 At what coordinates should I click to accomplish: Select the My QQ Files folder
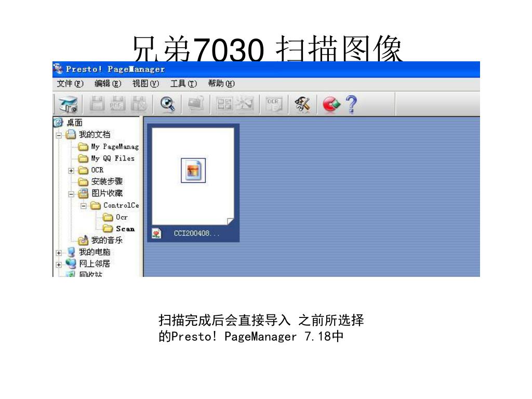(113, 158)
